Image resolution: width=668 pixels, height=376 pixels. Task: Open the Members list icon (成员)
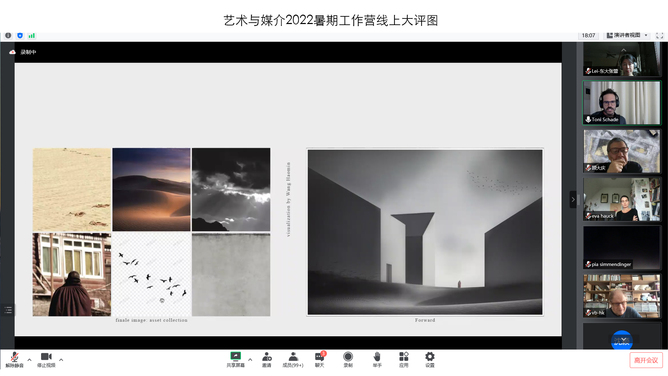pyautogui.click(x=293, y=360)
